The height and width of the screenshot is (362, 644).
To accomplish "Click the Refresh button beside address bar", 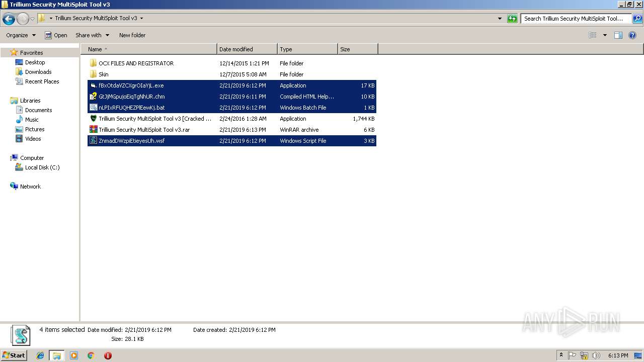I will (x=512, y=19).
